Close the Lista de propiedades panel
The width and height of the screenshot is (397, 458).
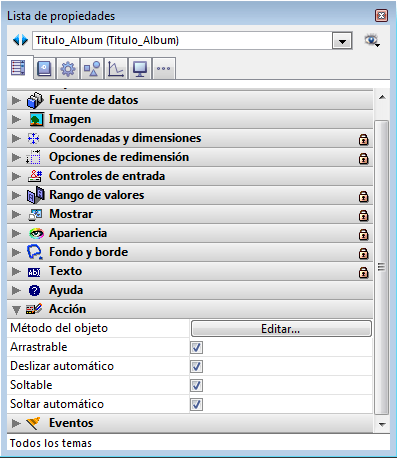tap(381, 16)
